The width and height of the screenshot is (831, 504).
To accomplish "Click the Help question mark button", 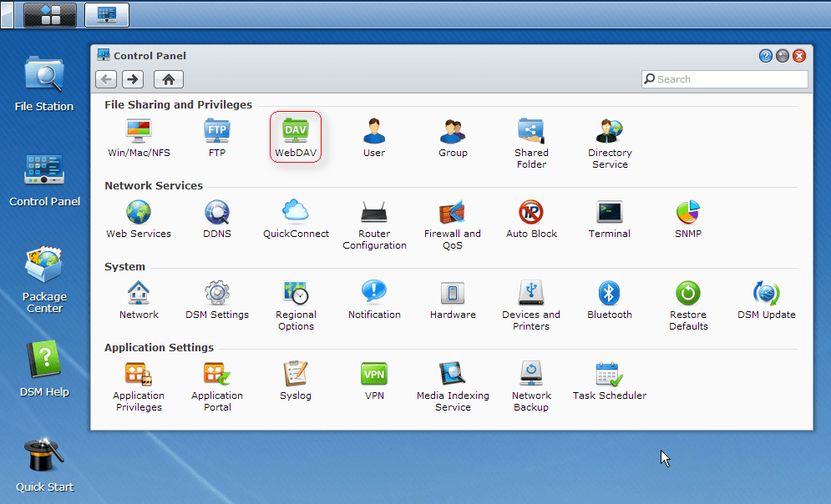I will coord(765,56).
